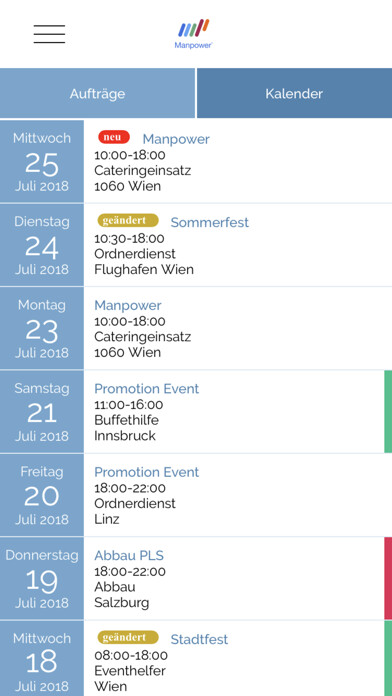Tap the Manpower logo in header
The height and width of the screenshot is (696, 392).
(194, 34)
